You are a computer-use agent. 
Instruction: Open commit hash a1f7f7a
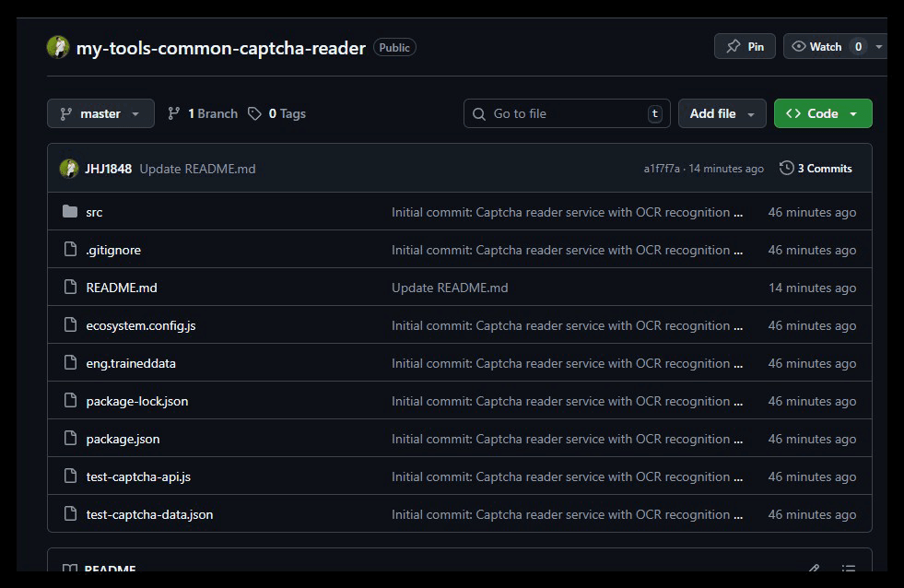point(662,169)
